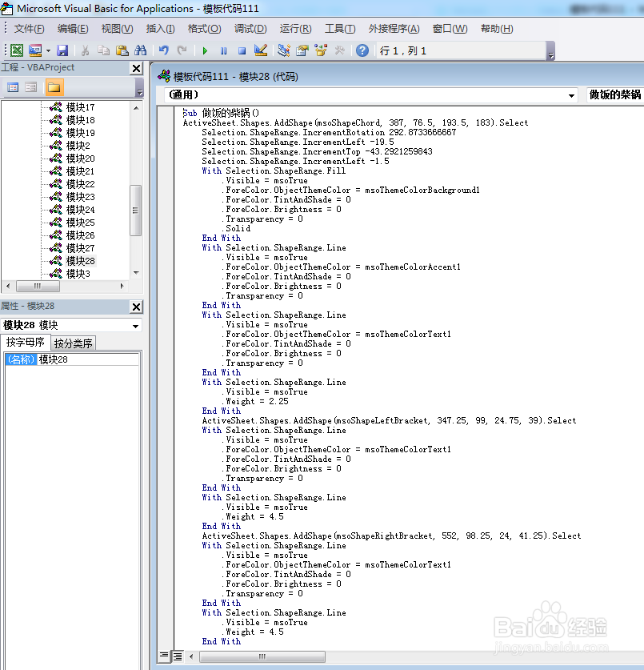This screenshot has width=644, height=670.
Task: Open the 编辑(E) menu
Action: tap(73, 29)
